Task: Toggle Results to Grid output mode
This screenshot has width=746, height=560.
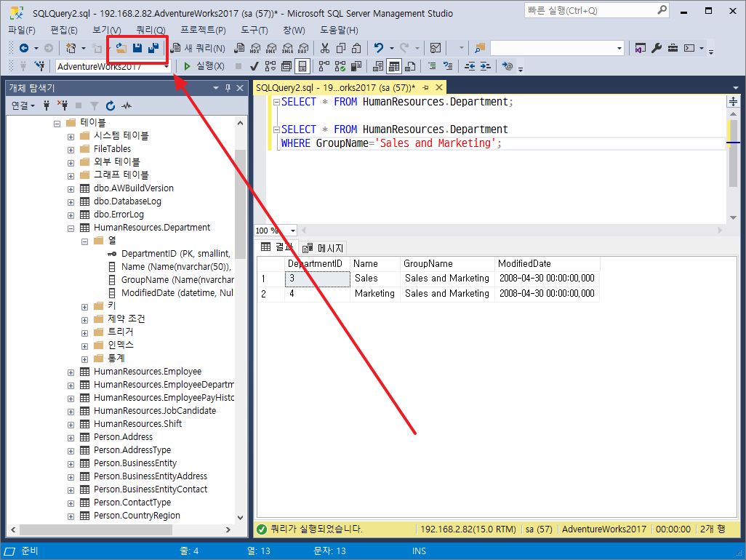Action: point(393,66)
